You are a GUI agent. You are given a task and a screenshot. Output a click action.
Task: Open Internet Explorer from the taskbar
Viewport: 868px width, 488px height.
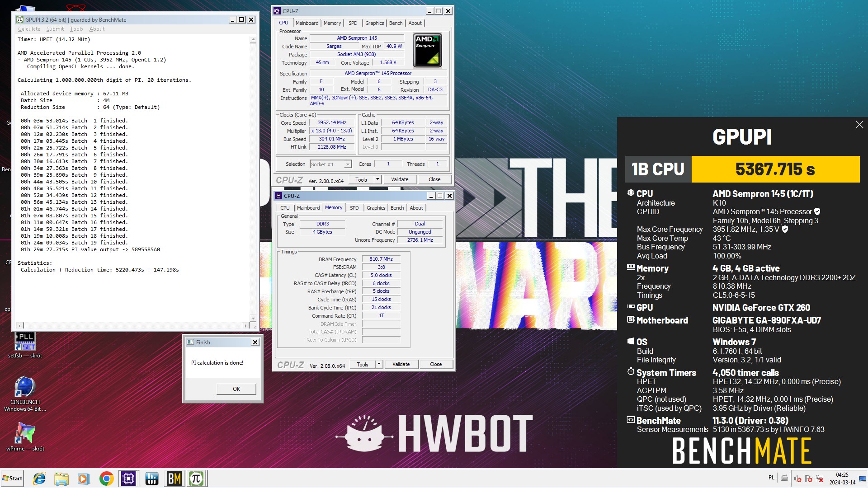pyautogui.click(x=40, y=479)
